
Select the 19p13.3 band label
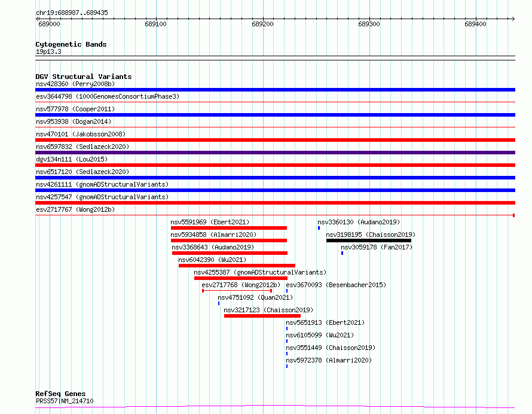pyautogui.click(x=48, y=51)
